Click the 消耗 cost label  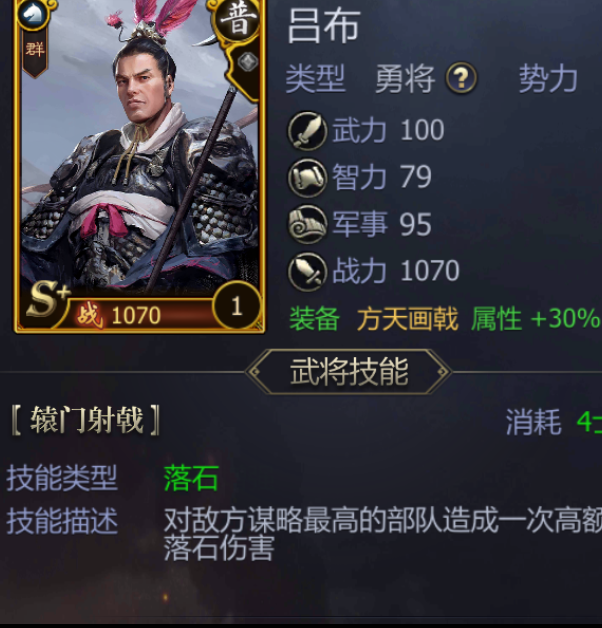pyautogui.click(x=533, y=422)
